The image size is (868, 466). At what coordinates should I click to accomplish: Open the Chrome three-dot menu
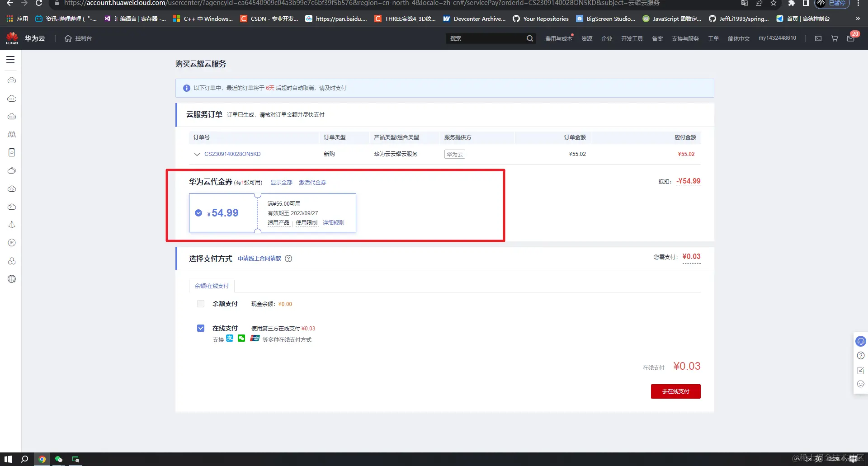[858, 3]
